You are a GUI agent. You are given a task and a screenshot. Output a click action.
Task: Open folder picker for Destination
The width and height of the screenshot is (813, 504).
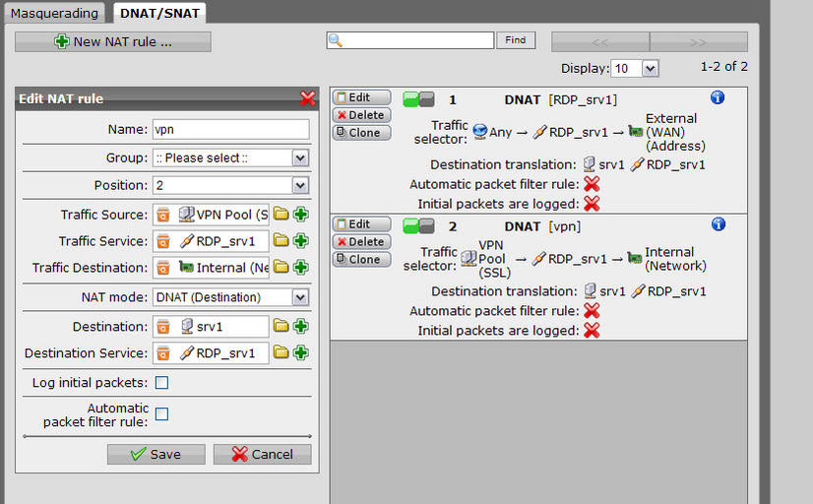click(281, 326)
